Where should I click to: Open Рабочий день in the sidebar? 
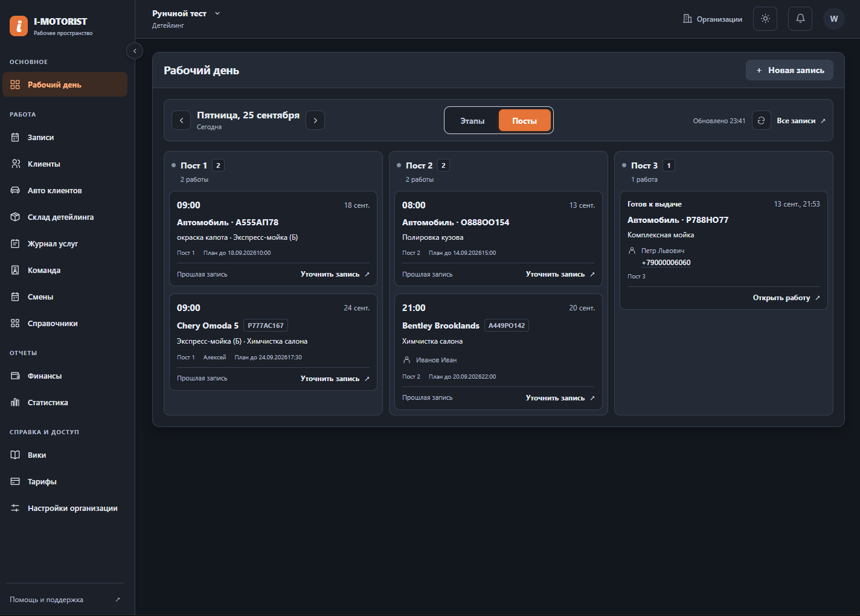click(x=65, y=85)
